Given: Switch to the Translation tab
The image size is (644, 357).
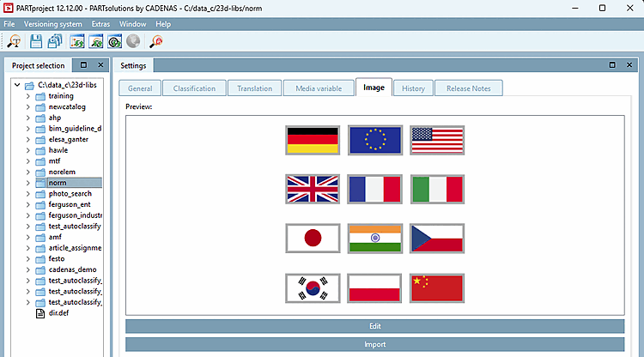Looking at the screenshot, I should click(x=255, y=88).
